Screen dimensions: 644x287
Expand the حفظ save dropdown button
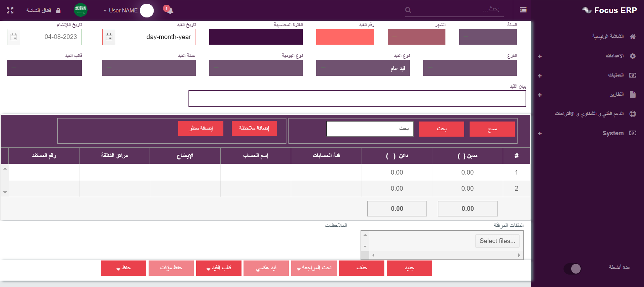[123, 268]
